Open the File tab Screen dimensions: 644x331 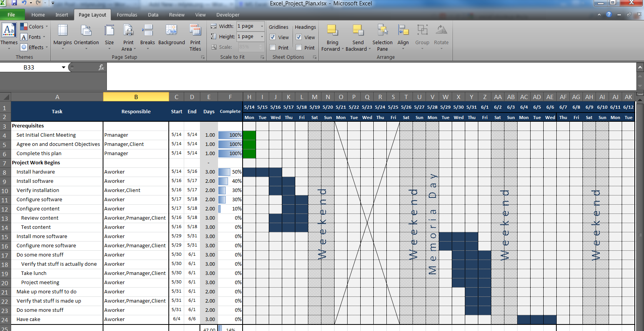[12, 15]
